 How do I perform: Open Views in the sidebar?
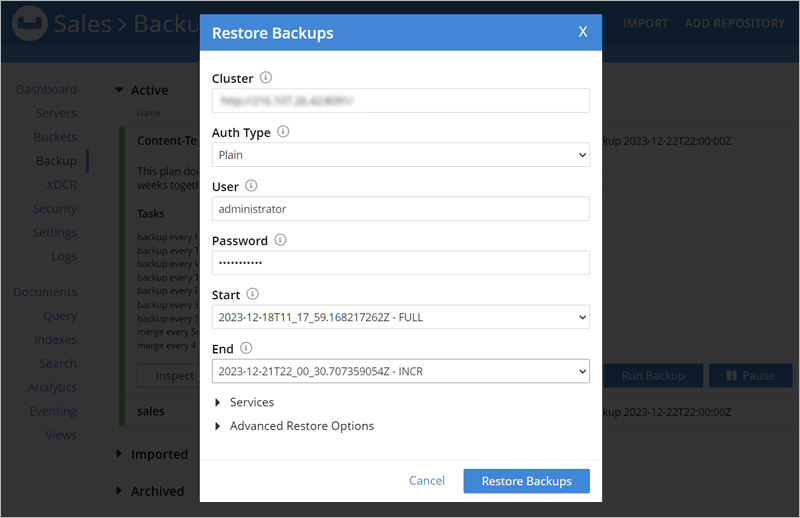(x=61, y=435)
